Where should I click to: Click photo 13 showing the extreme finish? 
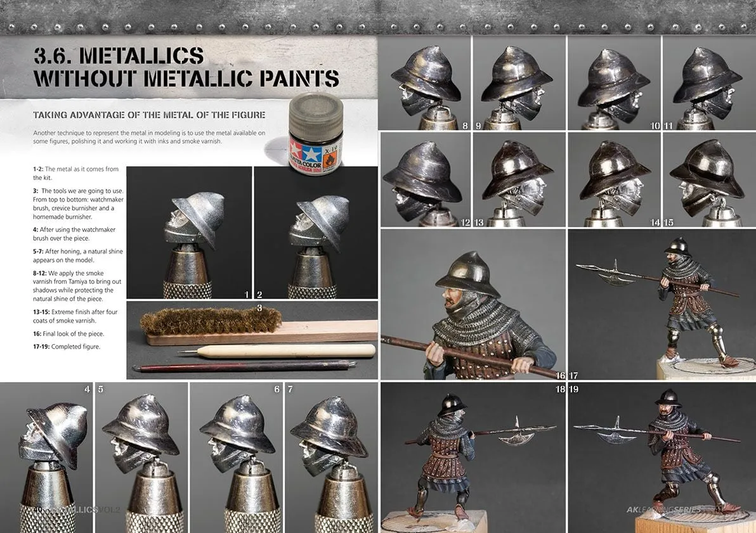tap(519, 179)
